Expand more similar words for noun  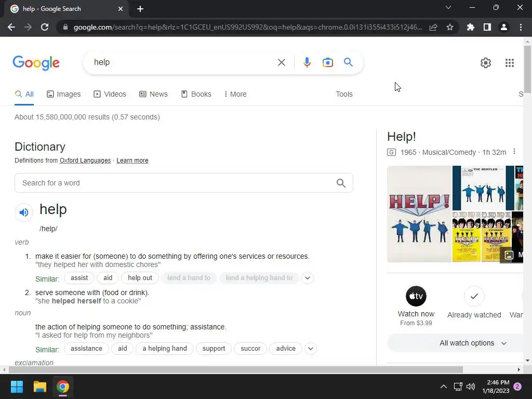311,349
